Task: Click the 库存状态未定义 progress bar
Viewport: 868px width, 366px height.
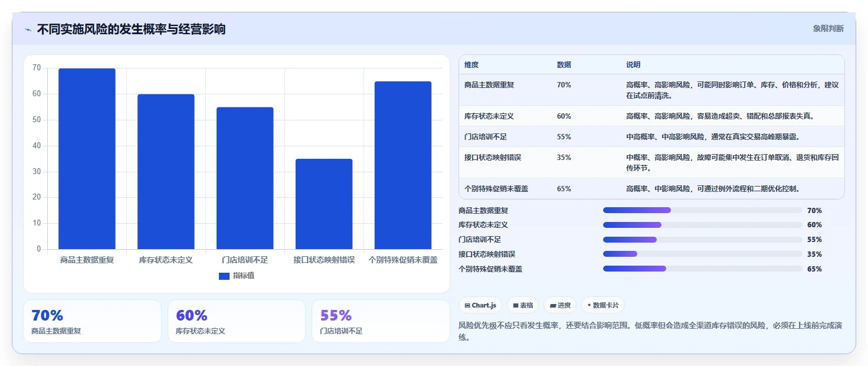Action: pos(702,225)
